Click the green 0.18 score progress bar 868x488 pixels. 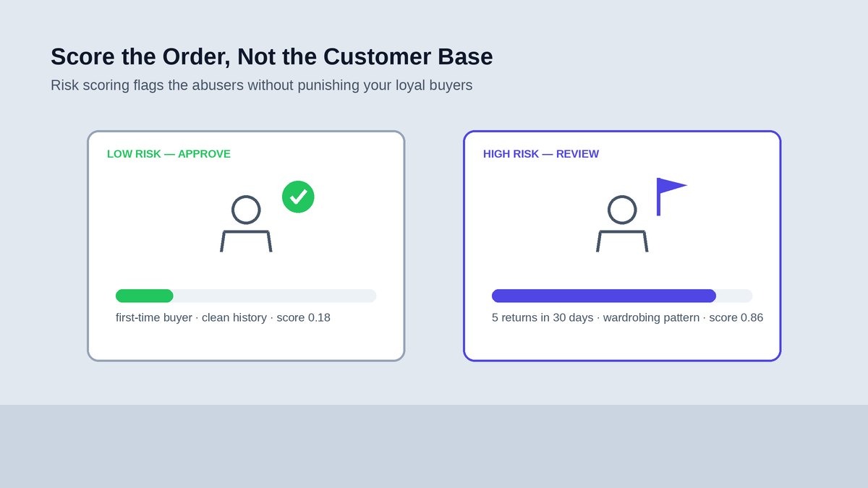[246, 296]
